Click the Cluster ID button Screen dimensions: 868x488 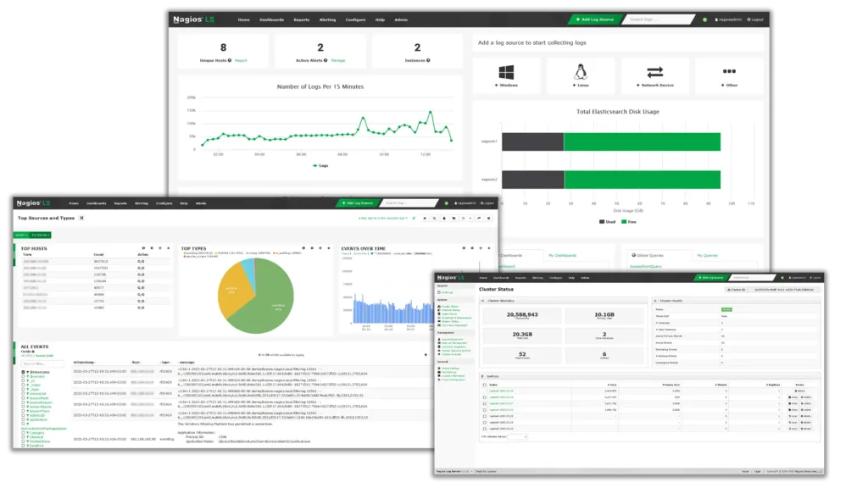click(737, 290)
